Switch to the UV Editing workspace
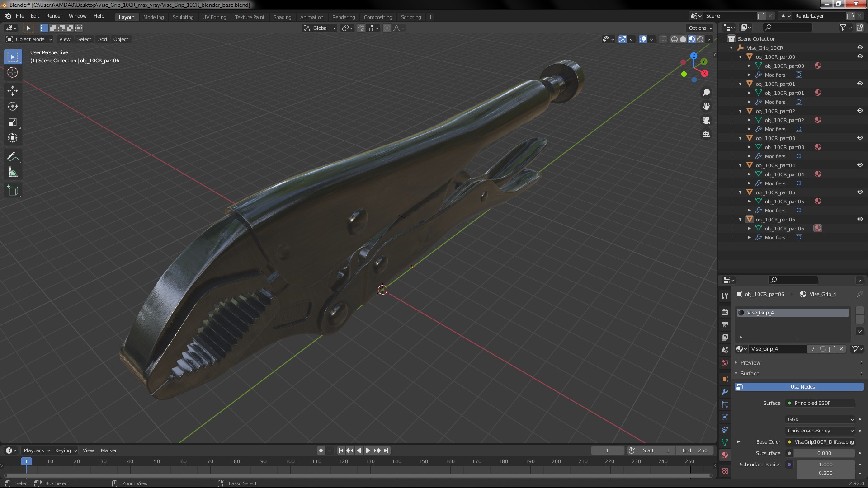 click(x=214, y=17)
